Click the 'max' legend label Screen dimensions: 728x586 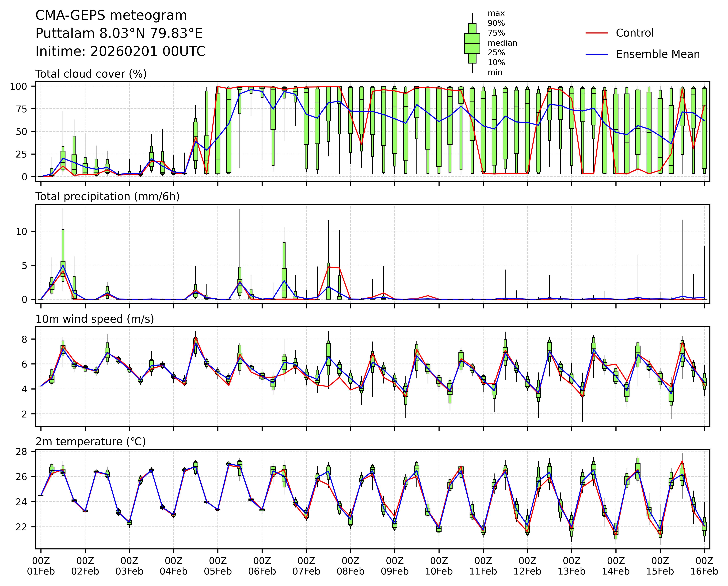(496, 14)
